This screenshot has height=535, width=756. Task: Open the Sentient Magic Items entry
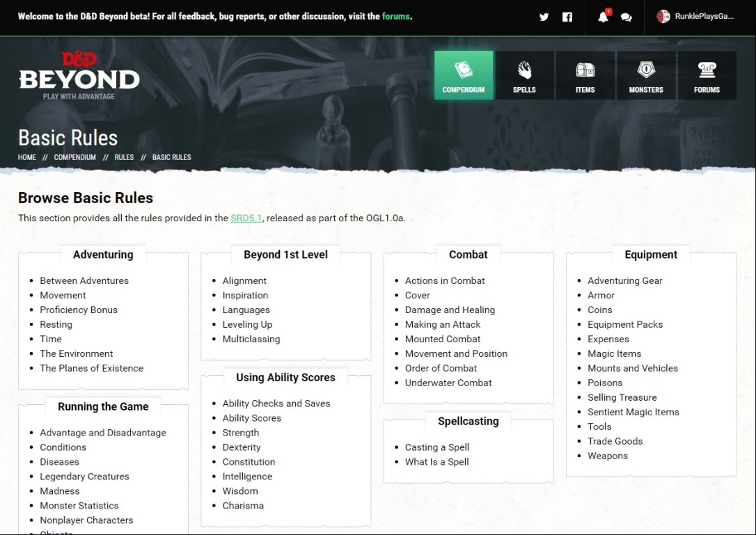[633, 412]
